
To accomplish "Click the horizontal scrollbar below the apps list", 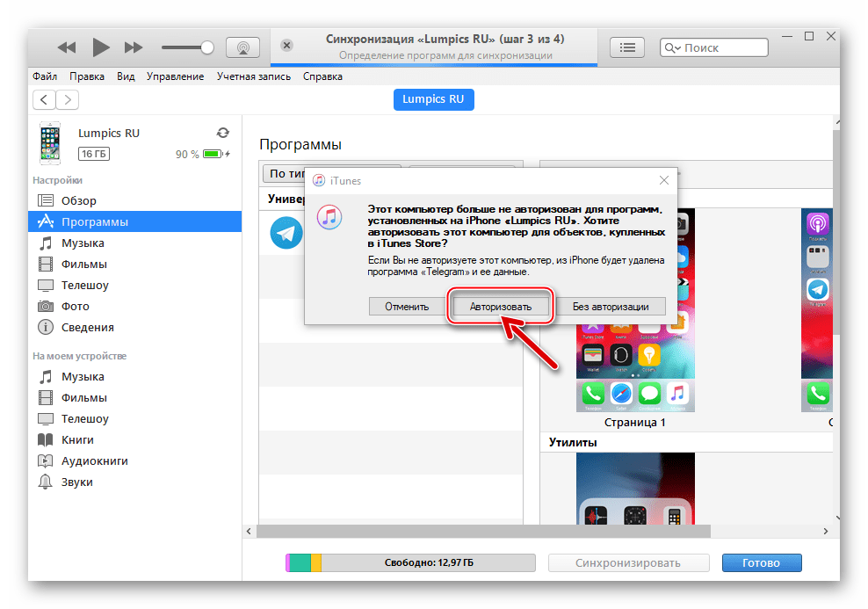I will [483, 531].
